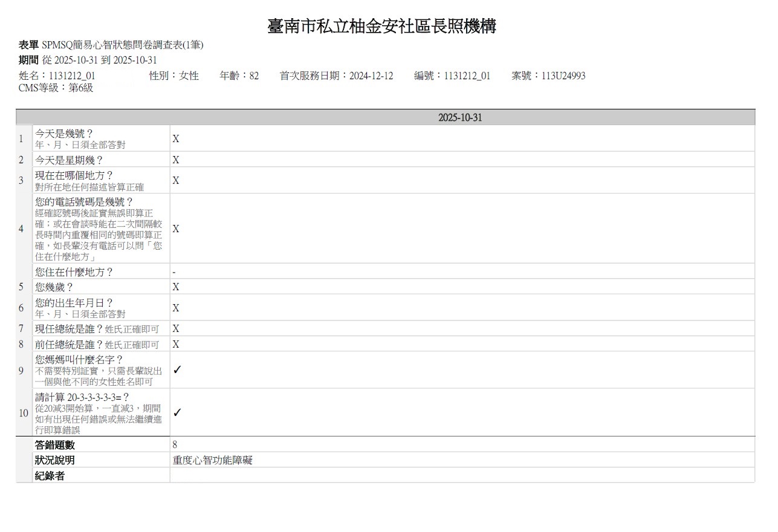Viewport: 778px width, 532px height.
Task: Click the dash answer for 您住在什麼地方
Action: (x=174, y=273)
